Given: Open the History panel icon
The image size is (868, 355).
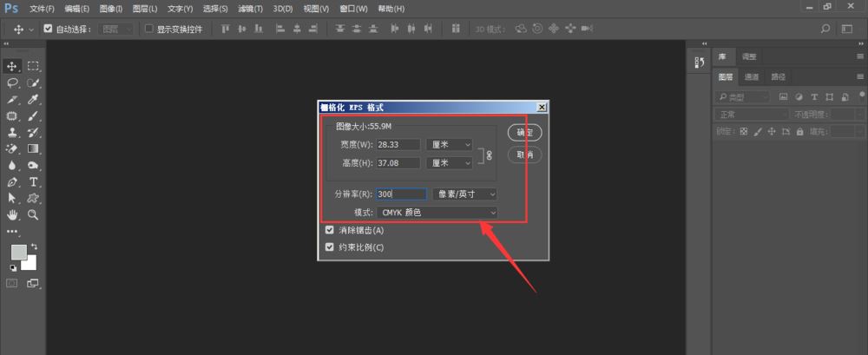Looking at the screenshot, I should pos(699,62).
